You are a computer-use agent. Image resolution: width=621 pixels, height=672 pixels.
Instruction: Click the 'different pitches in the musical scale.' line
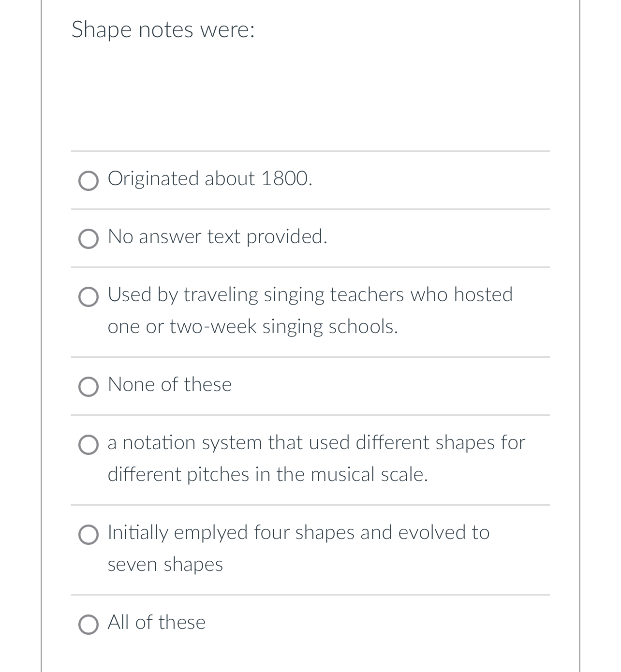268,474
